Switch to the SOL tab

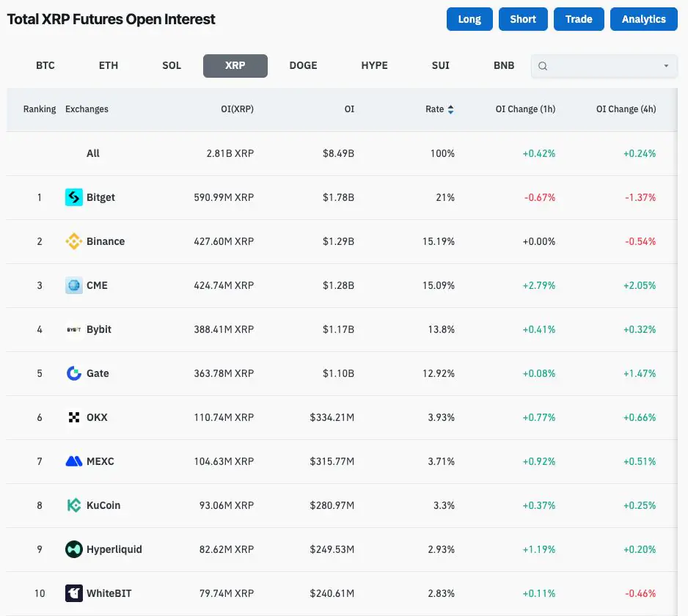[172, 66]
